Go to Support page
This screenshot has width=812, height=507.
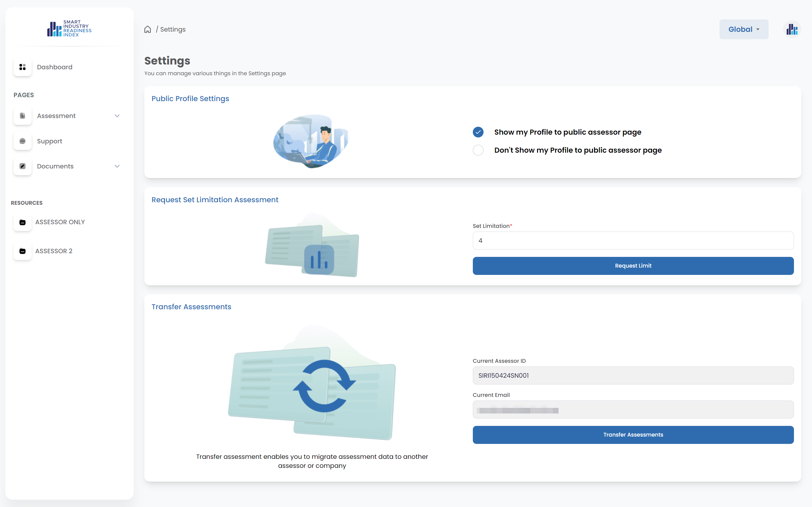pyautogui.click(x=50, y=141)
